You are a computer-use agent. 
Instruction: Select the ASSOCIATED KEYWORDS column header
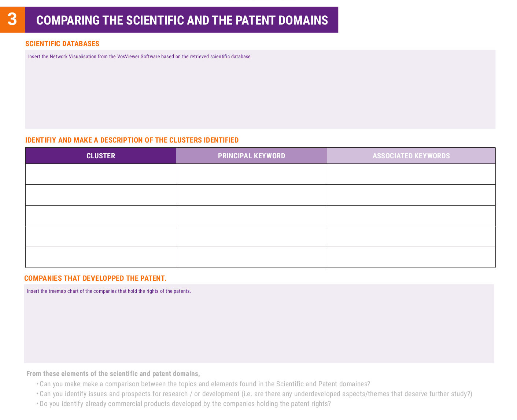pos(411,156)
